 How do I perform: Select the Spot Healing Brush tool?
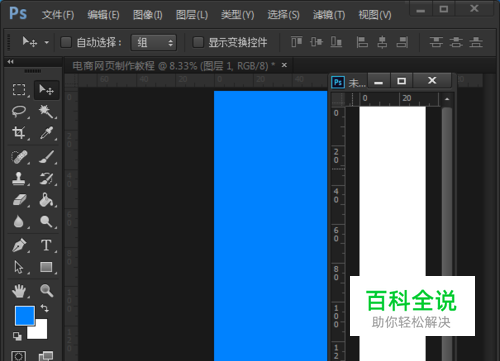click(19, 157)
